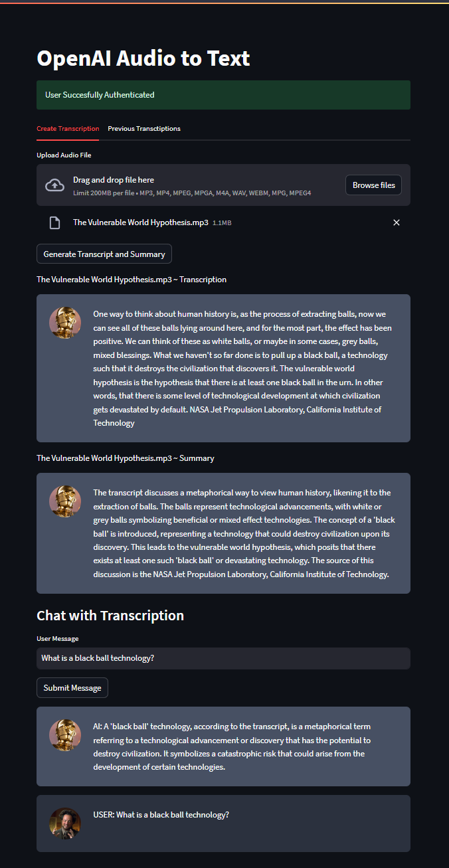
Task: Select the Create Transcription tab
Action: pyautogui.click(x=67, y=128)
